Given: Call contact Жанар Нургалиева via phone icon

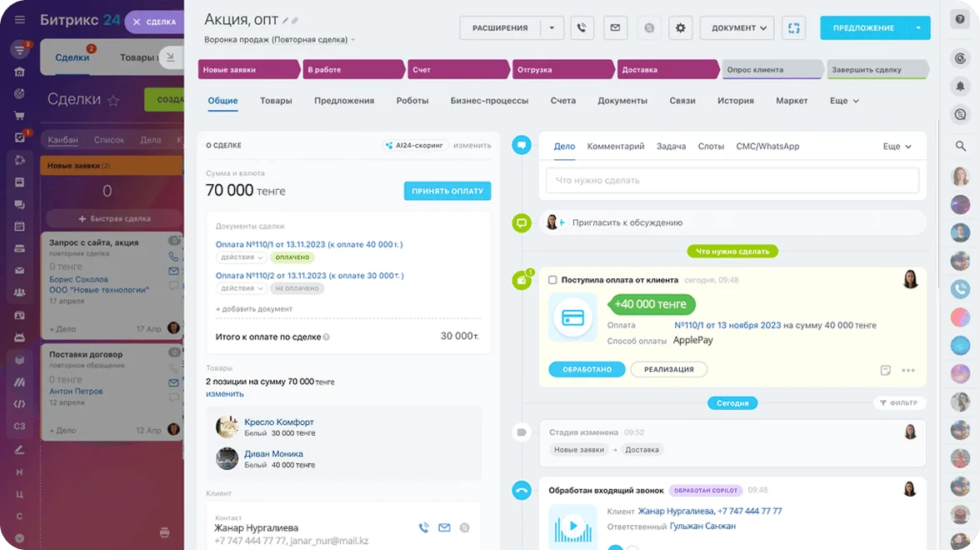Looking at the screenshot, I should (x=423, y=527).
